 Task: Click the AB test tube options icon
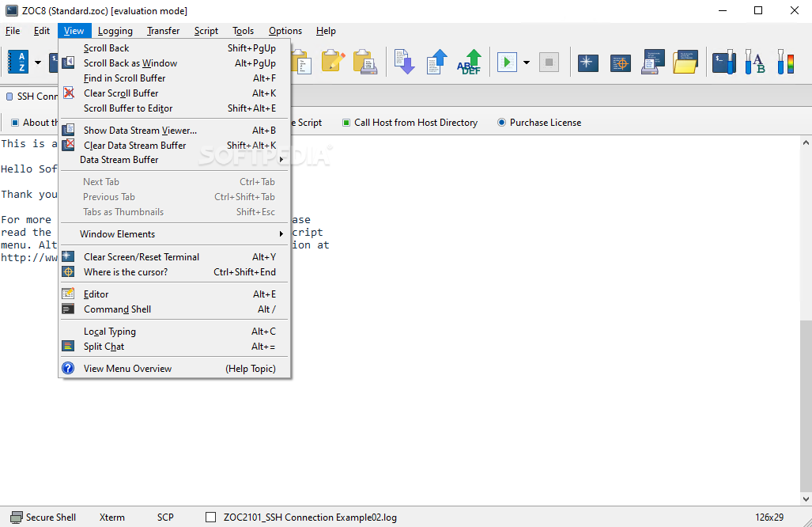754,63
